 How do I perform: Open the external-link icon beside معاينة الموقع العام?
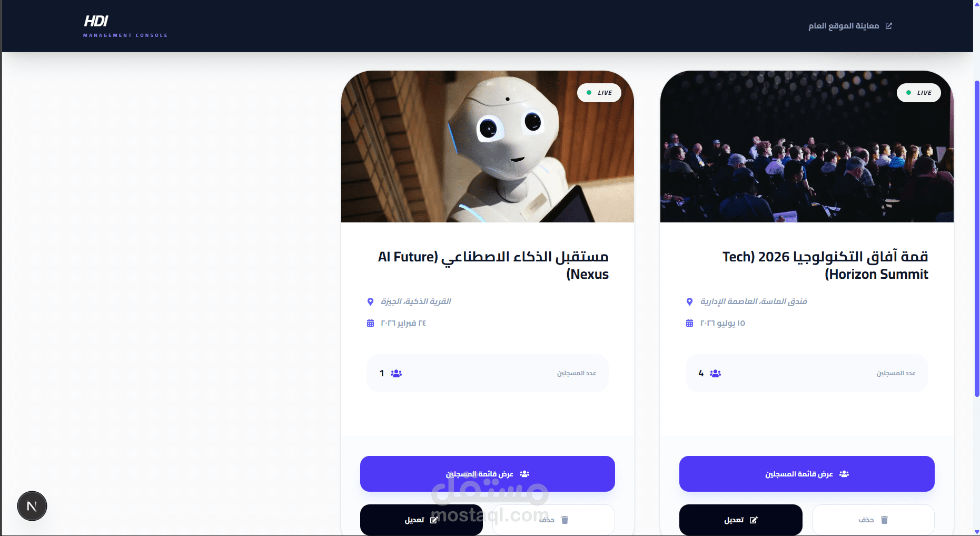click(x=889, y=26)
